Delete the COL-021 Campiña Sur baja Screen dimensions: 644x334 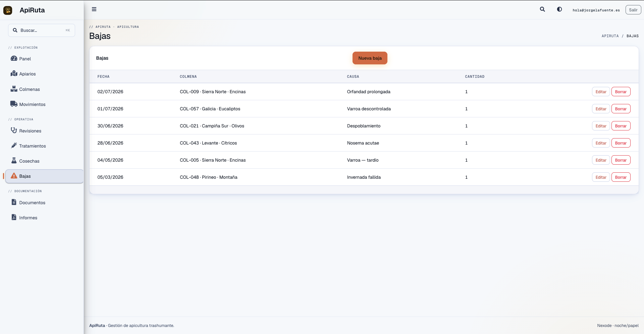coord(621,126)
